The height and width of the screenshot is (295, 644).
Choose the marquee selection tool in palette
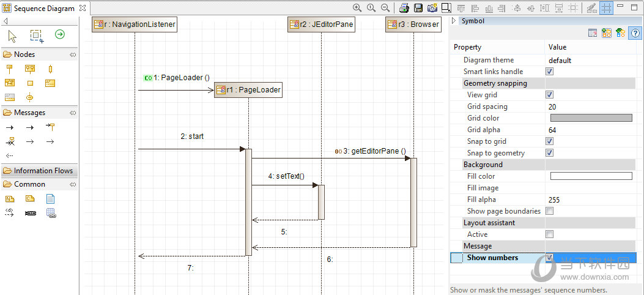tap(37, 36)
